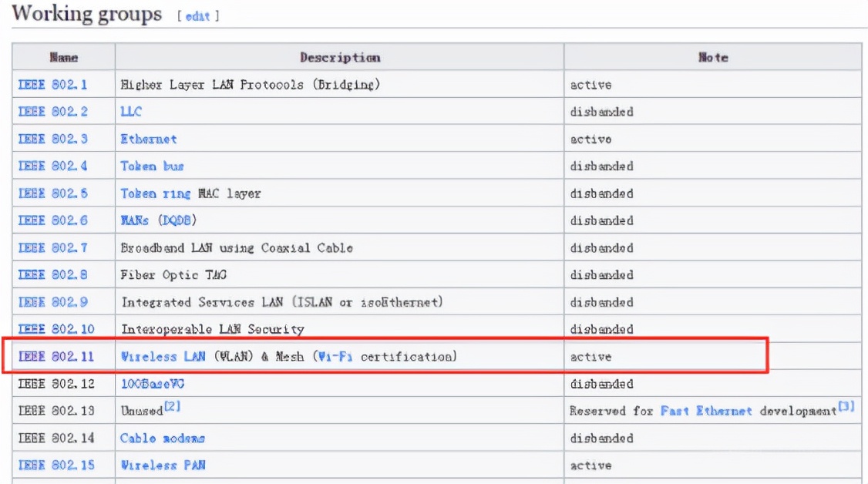The height and width of the screenshot is (484, 868).
Task: Open footnote 3 after development
Action: click(x=846, y=407)
